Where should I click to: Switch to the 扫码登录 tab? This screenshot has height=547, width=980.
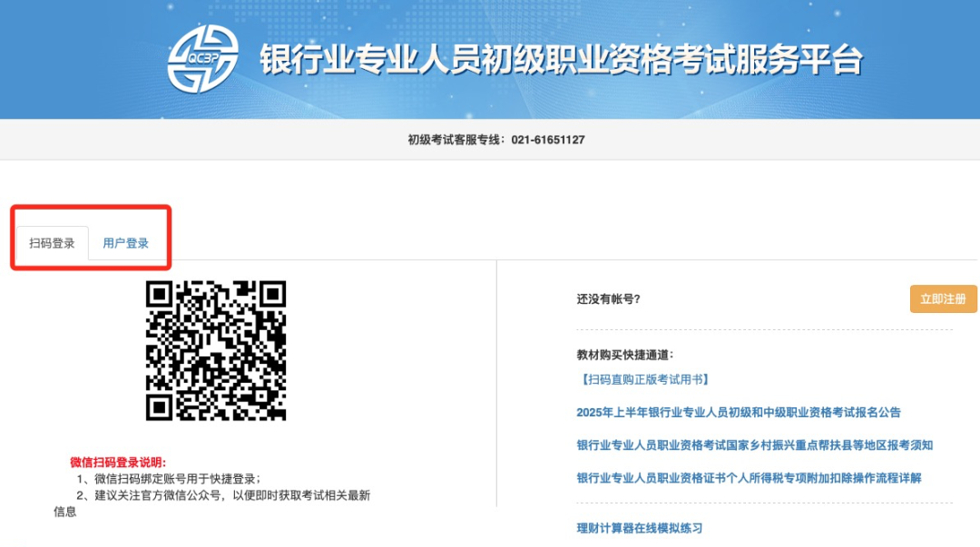(52, 243)
